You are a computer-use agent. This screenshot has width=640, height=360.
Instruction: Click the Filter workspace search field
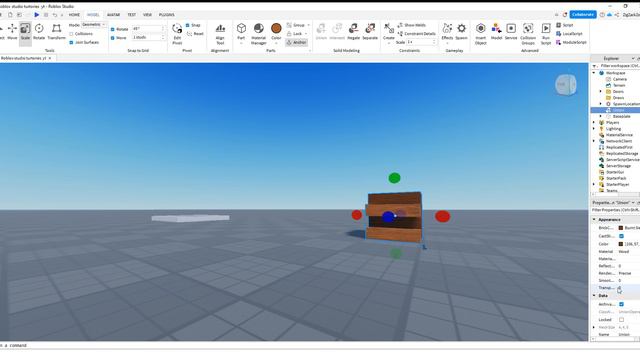(618, 66)
